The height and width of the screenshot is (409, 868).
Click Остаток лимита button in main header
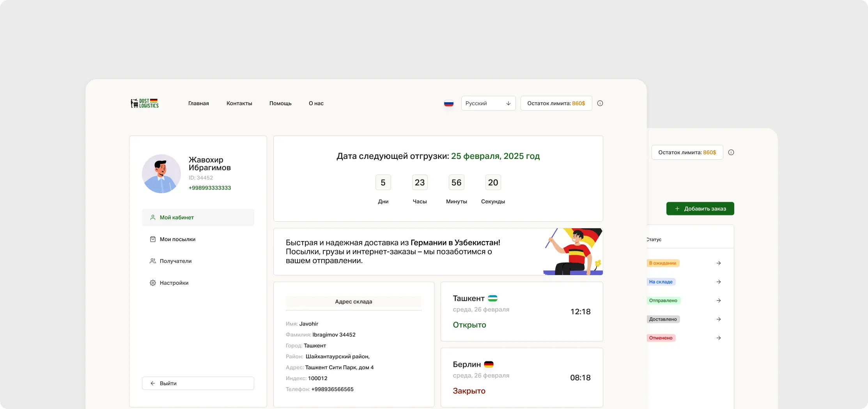(556, 103)
